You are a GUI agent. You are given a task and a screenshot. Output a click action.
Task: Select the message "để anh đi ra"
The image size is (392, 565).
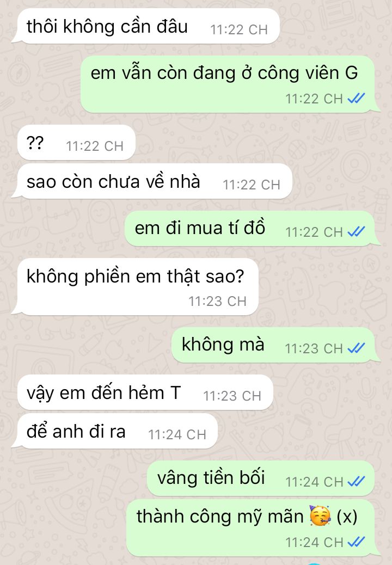coord(114,431)
